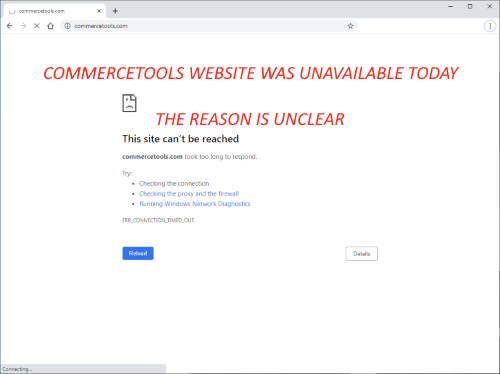Open the Details button
This screenshot has height=374, width=500.
click(362, 254)
